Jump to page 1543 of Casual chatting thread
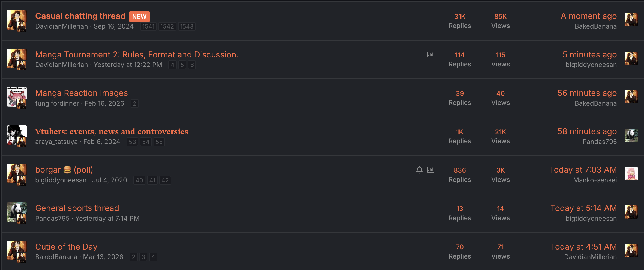The width and height of the screenshot is (644, 270). click(186, 26)
